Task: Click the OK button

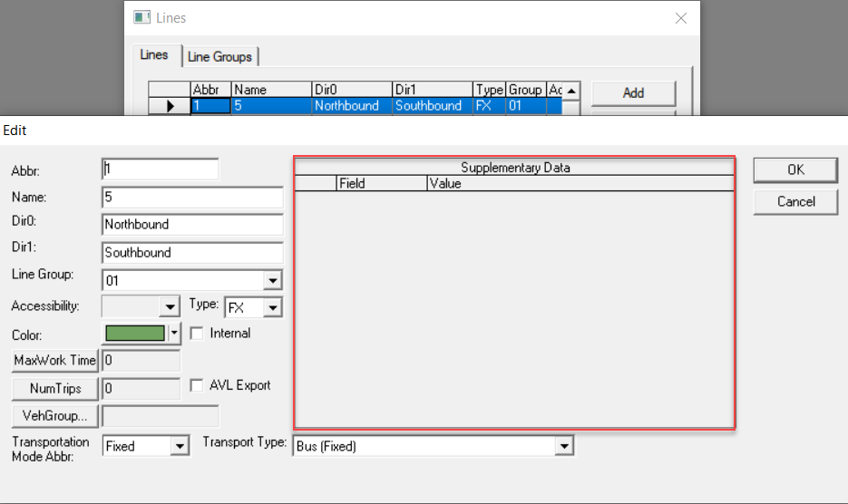Action: tap(795, 170)
